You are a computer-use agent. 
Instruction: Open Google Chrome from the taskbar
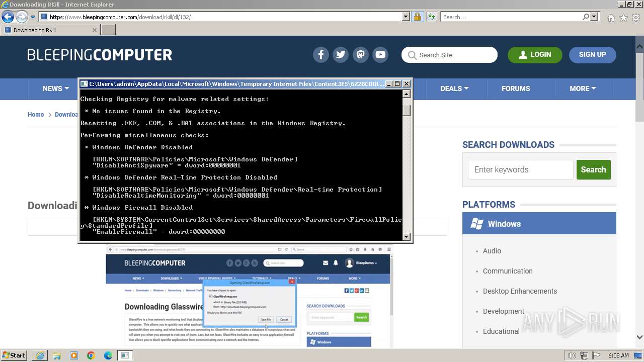point(91,355)
